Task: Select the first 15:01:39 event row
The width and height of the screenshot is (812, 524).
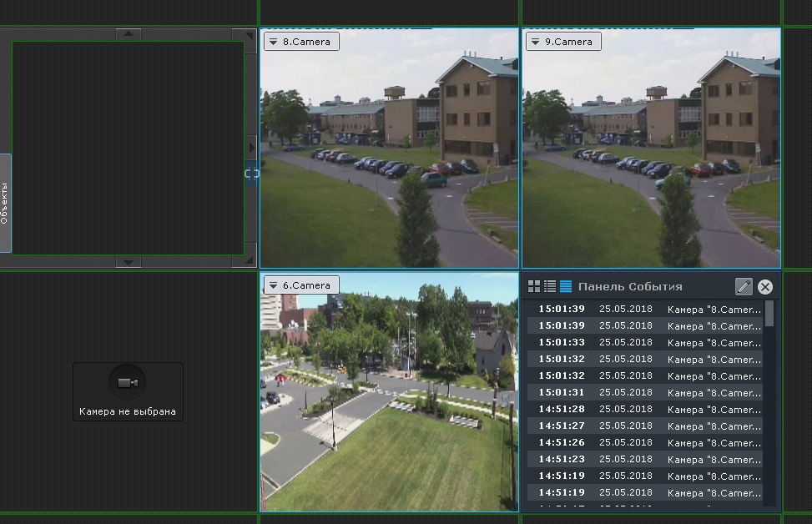Action: coord(644,309)
